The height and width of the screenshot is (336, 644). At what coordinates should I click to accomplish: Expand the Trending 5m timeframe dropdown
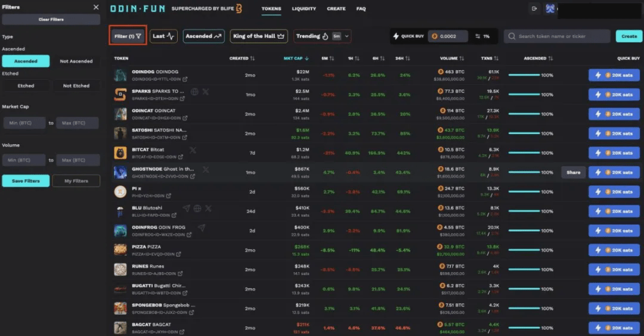click(346, 36)
